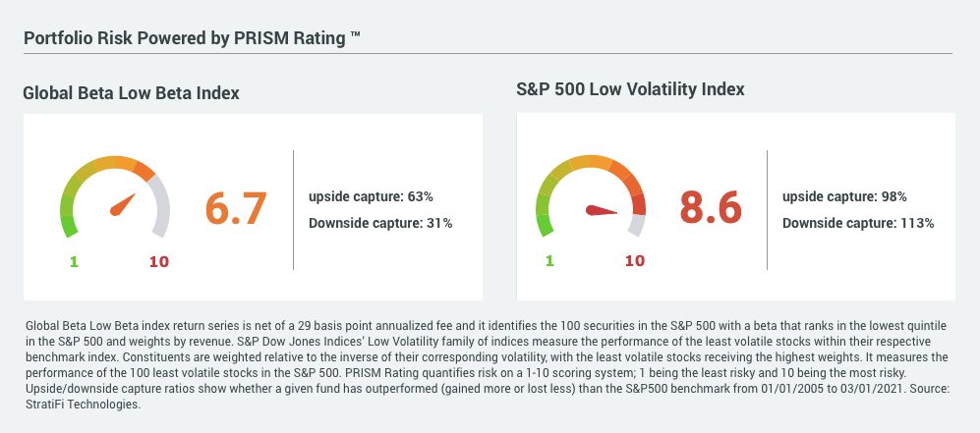Viewport: 980px width, 433px height.
Task: Select the Global Beta Low Beta Index heading
Action: point(132,93)
